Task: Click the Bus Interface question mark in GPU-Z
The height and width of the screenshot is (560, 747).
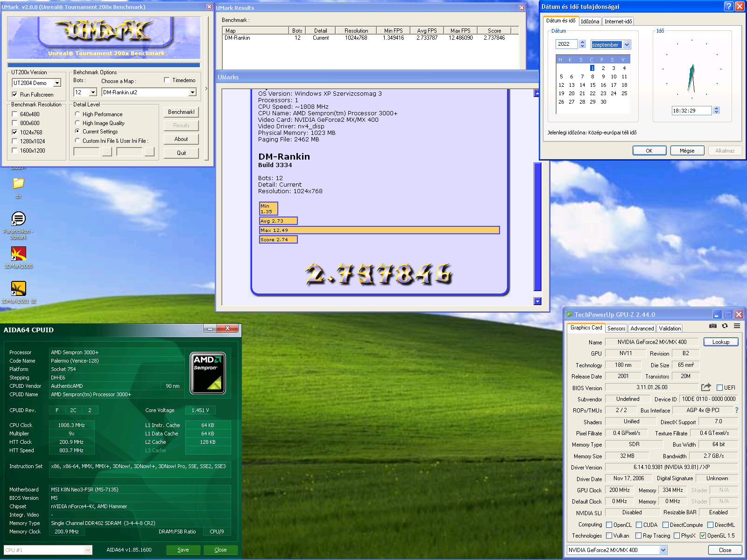Action: [737, 410]
